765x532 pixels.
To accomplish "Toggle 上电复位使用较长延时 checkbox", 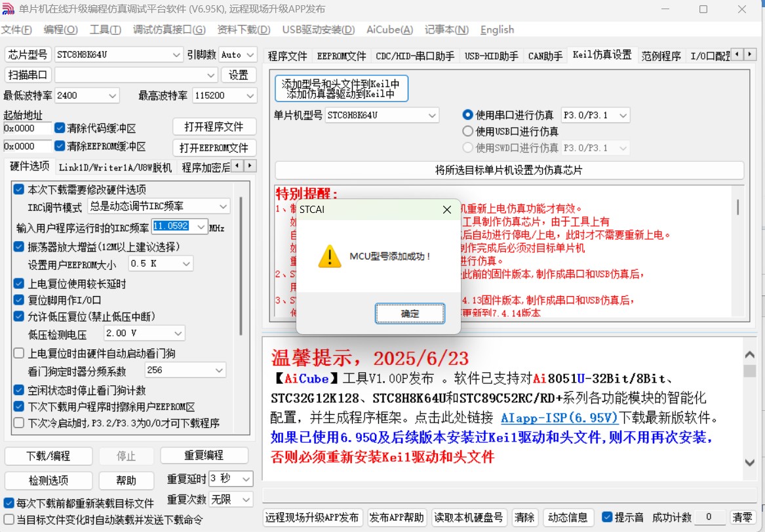I will tap(18, 284).
